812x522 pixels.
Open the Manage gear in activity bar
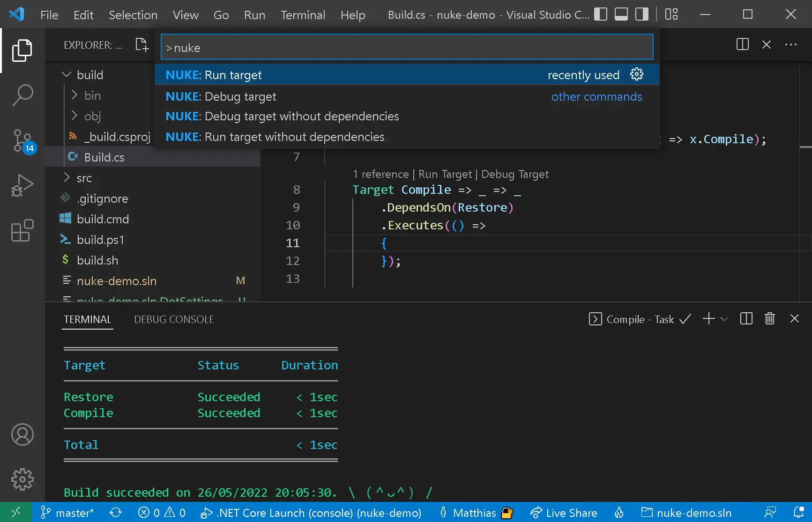(x=22, y=479)
